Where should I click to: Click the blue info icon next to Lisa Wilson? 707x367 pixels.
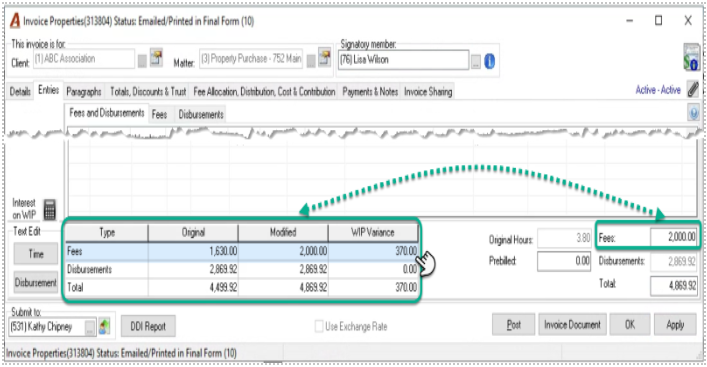(x=489, y=61)
